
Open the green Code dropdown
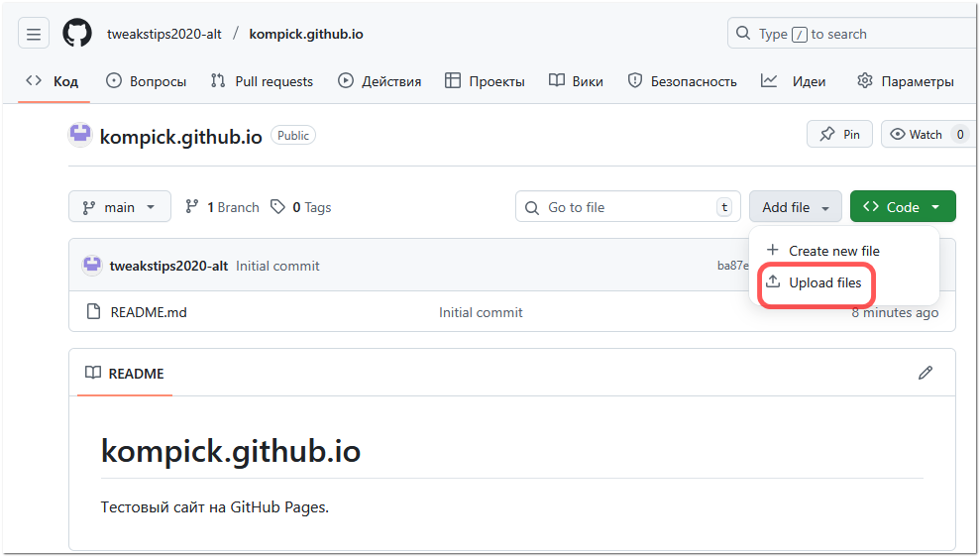[903, 206]
